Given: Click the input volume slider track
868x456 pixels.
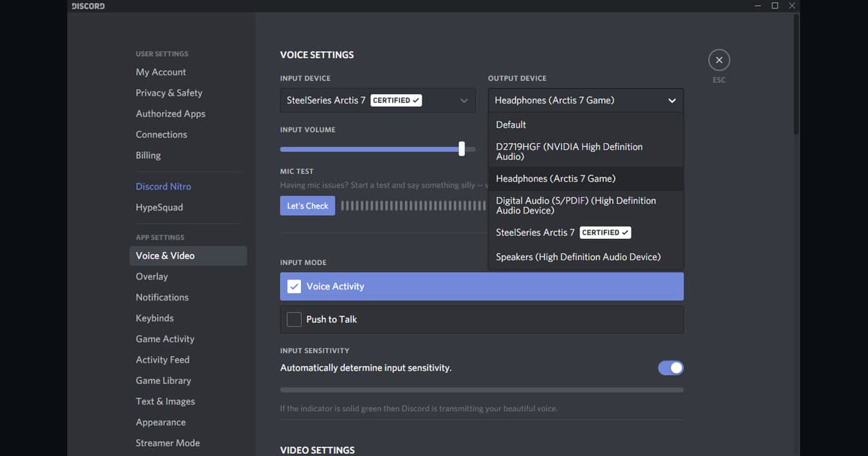Looking at the screenshot, I should coord(378,149).
